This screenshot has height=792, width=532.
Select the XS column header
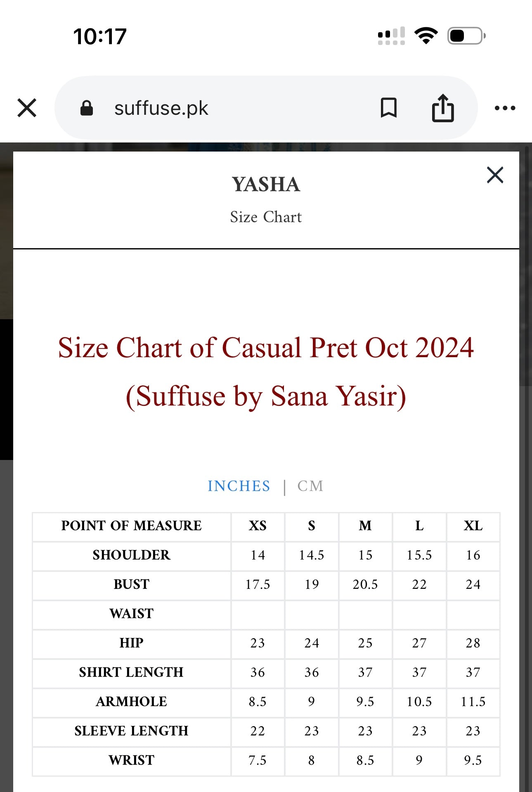pyautogui.click(x=258, y=526)
